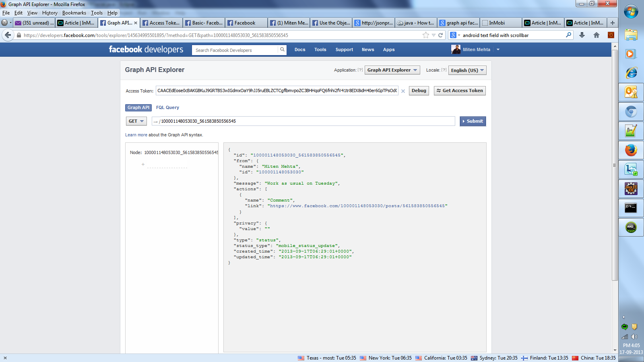Viewport: 644px width, 362px height.
Task: Click the volume speaker tray icon
Action: (634, 337)
